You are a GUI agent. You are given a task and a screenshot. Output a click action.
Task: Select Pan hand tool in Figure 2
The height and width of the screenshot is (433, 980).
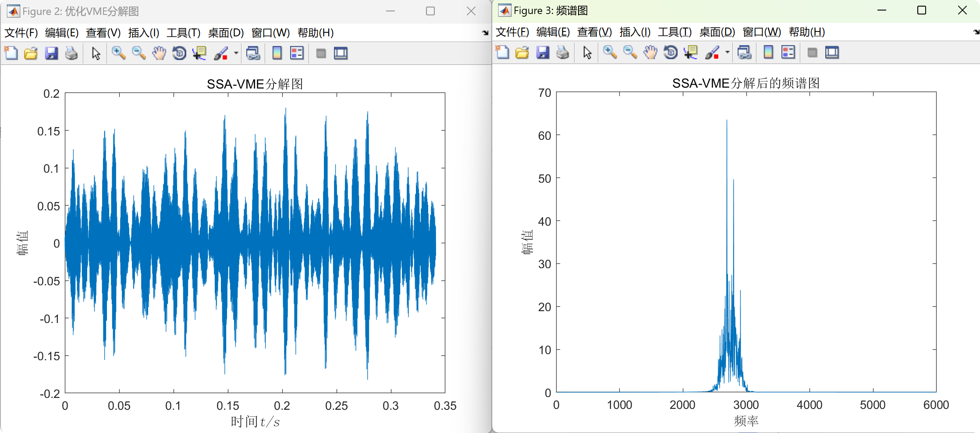159,53
